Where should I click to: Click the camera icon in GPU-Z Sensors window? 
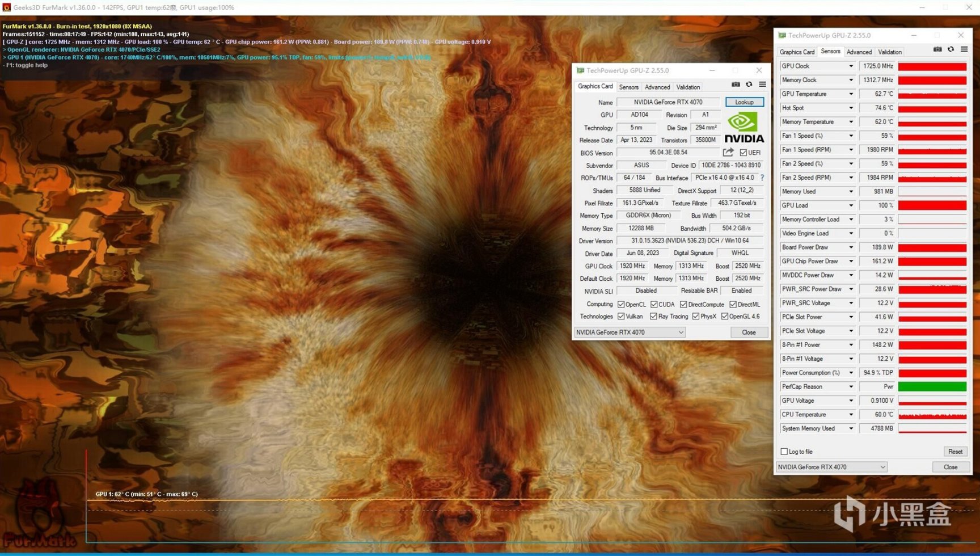click(x=937, y=49)
